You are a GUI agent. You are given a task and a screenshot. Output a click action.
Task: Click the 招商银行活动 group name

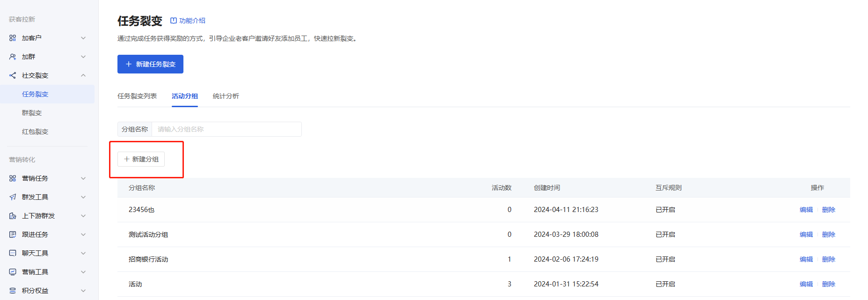[x=148, y=259]
